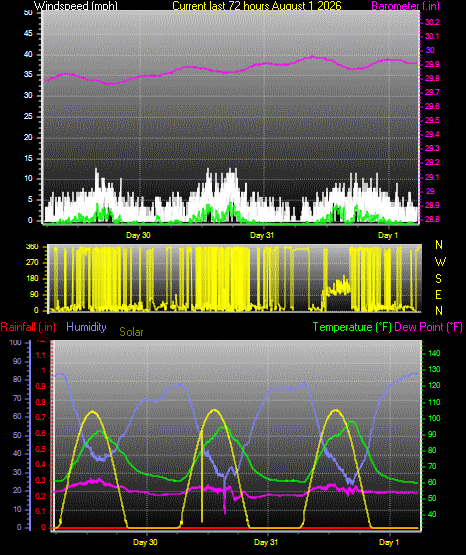This screenshot has height=555, width=466.
Task: Select the 25 mark on windspeed axis
Action: pos(28,116)
